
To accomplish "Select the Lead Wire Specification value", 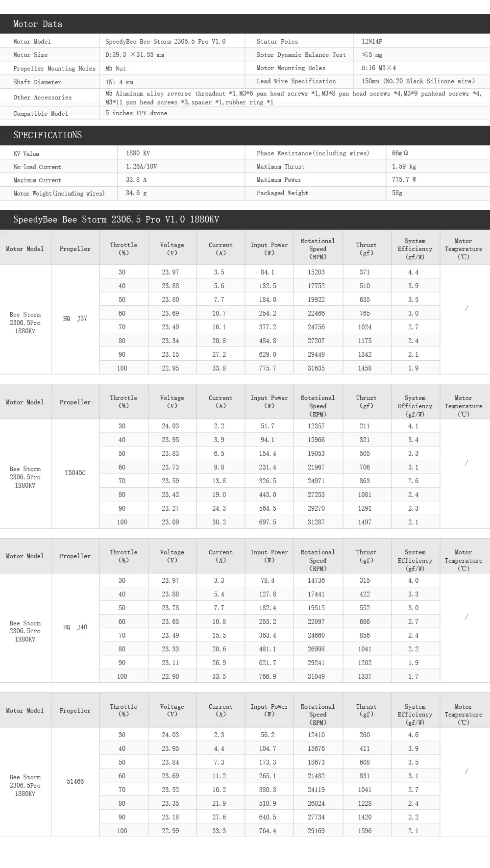I will 418,81.
